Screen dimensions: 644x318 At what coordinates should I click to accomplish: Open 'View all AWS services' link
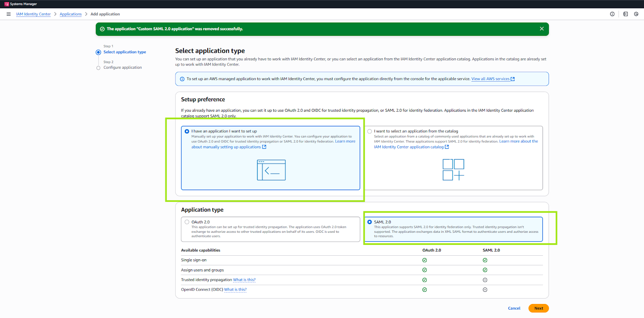click(x=490, y=79)
